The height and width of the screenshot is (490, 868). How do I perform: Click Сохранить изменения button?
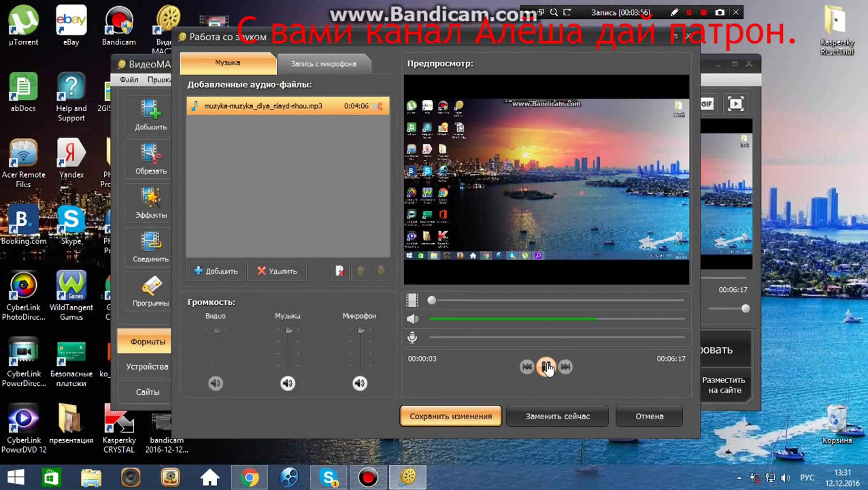point(451,416)
